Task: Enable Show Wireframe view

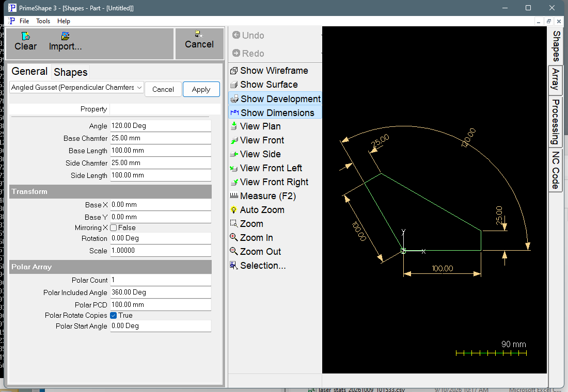Action: pos(269,71)
